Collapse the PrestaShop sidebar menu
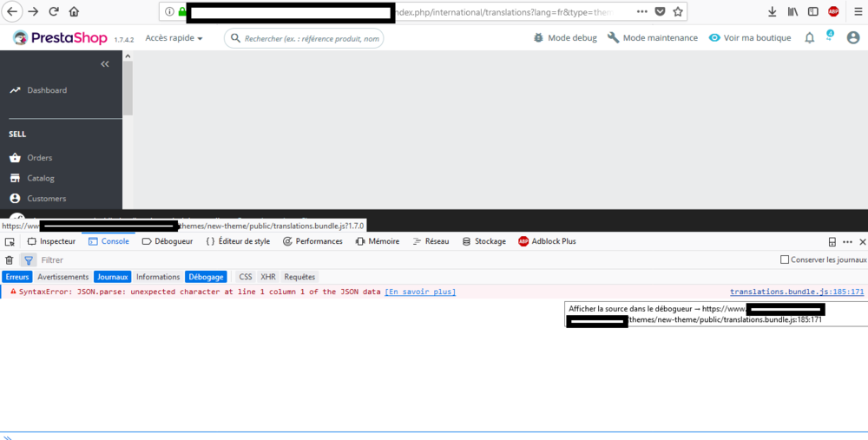This screenshot has width=868, height=440. point(105,64)
